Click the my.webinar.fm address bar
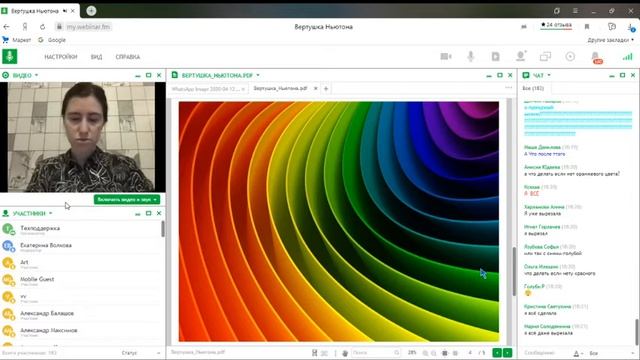 pyautogui.click(x=84, y=27)
